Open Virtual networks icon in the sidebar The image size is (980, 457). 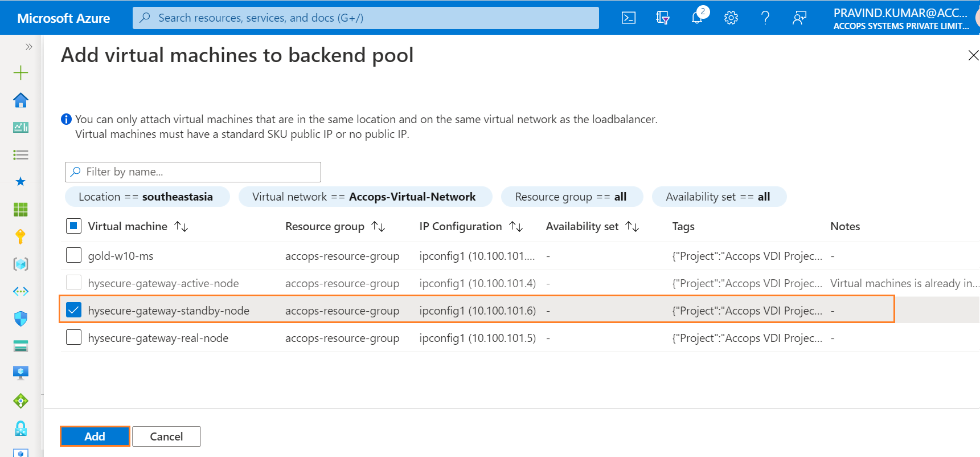(x=20, y=291)
